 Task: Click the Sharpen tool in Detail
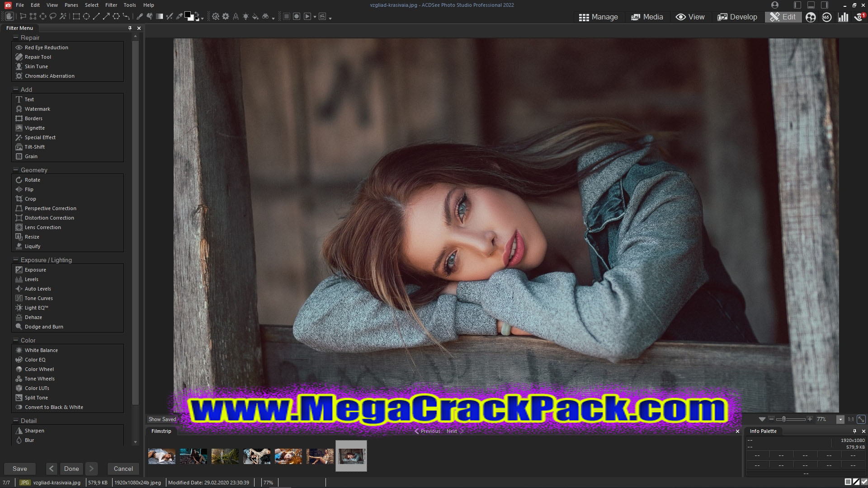click(x=34, y=430)
